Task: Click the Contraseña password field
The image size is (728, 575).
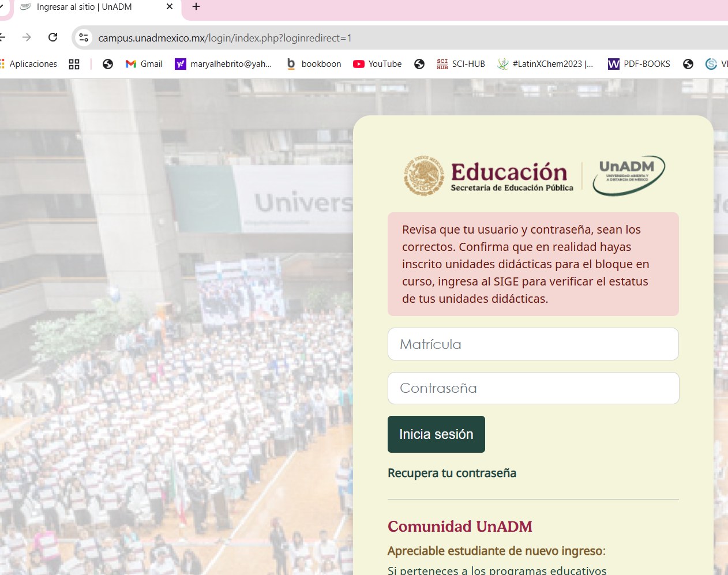Action: click(x=533, y=388)
